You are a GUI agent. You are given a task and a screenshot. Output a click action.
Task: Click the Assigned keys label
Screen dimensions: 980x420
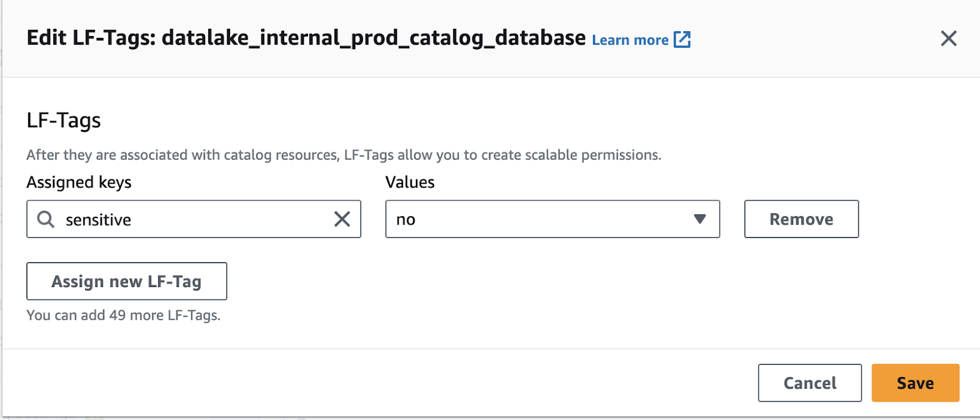tap(79, 182)
